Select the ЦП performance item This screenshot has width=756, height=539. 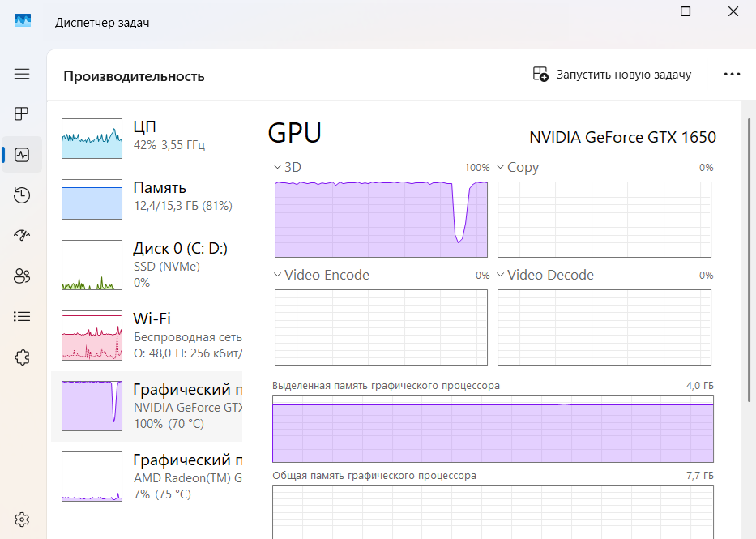[x=147, y=139]
